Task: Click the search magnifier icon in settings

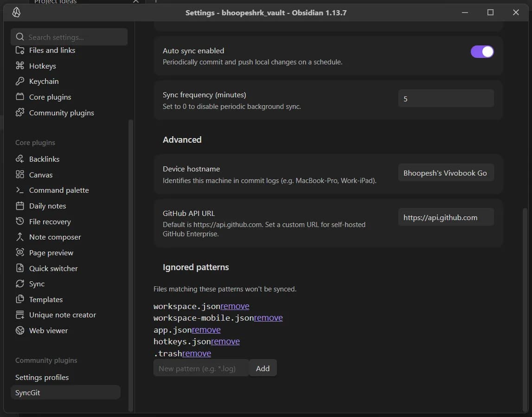Action: pyautogui.click(x=20, y=37)
